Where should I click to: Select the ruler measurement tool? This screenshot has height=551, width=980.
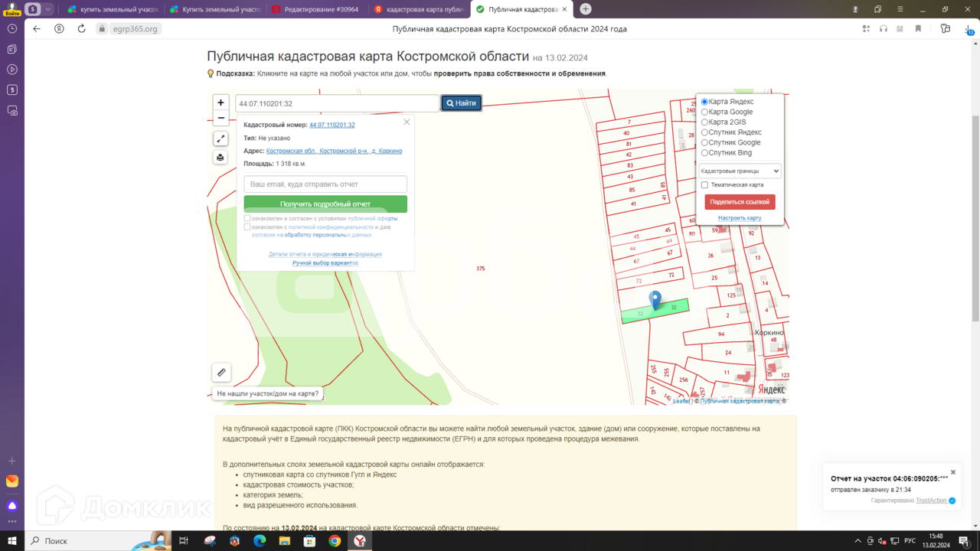click(221, 373)
